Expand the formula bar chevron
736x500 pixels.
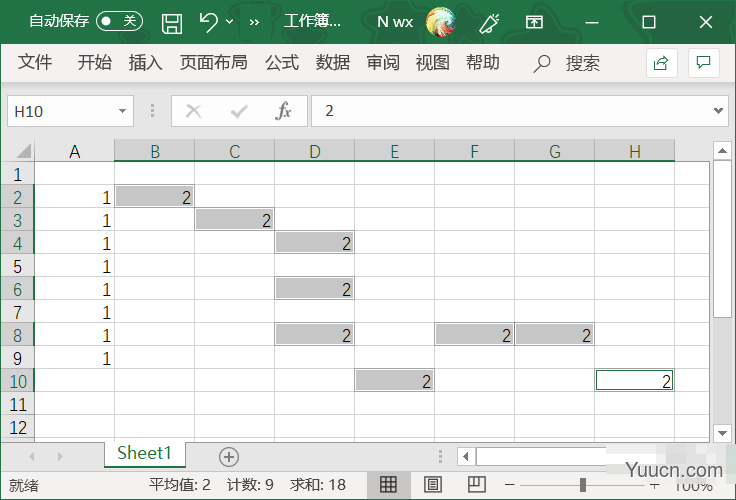tap(718, 111)
